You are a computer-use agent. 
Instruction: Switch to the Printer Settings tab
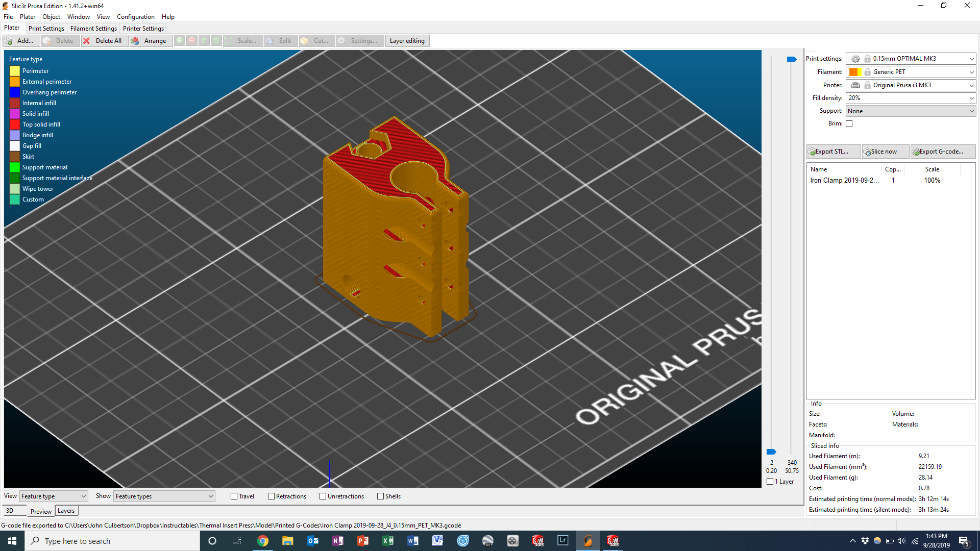[x=143, y=28]
